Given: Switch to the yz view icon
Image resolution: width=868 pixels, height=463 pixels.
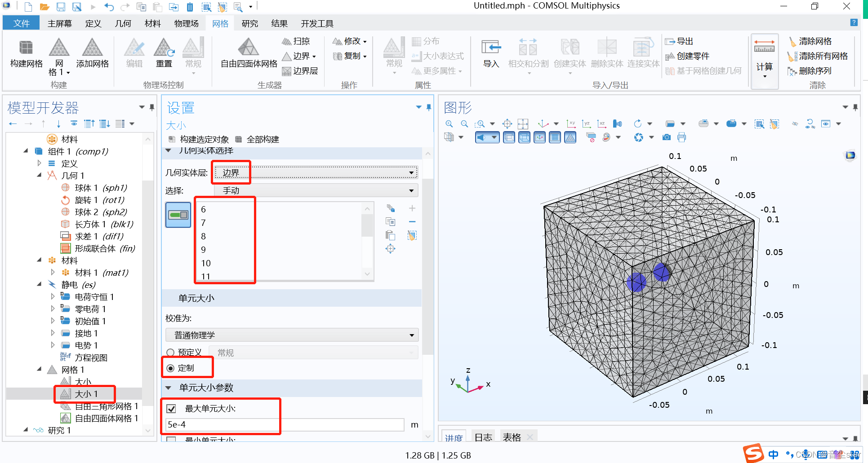Looking at the screenshot, I should [x=586, y=123].
